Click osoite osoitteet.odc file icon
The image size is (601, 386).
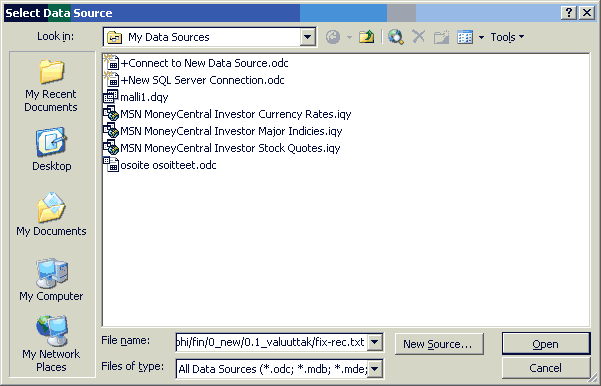(x=111, y=164)
